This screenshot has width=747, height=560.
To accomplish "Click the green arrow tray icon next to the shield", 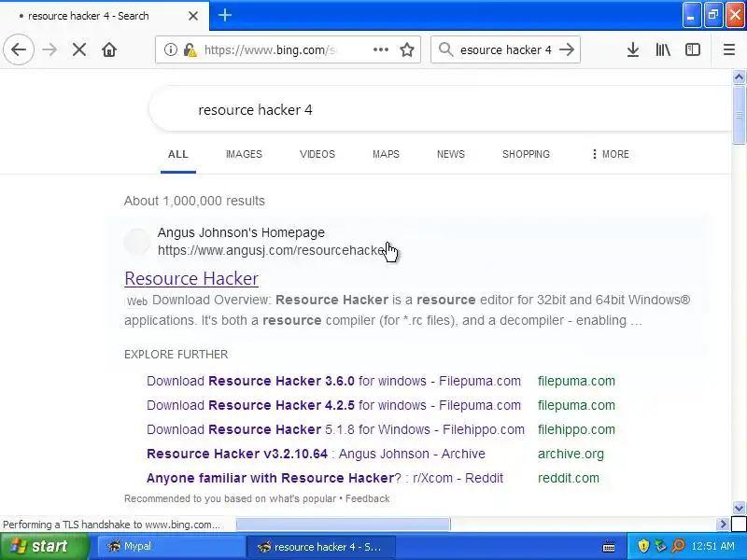I will pyautogui.click(x=660, y=546).
